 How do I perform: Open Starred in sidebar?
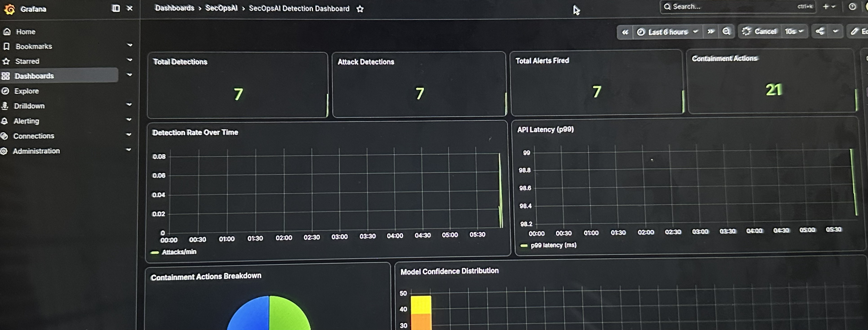point(27,61)
